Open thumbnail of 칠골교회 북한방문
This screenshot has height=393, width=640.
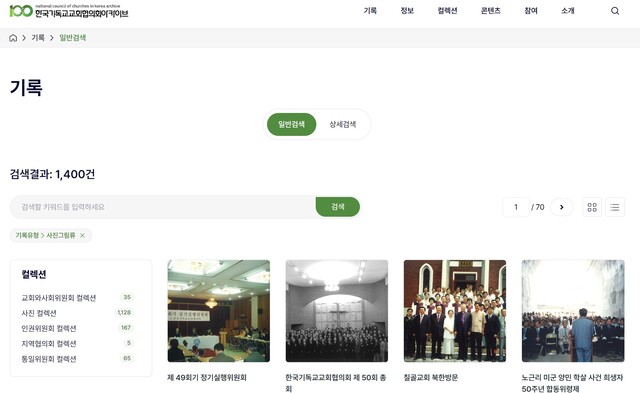click(x=455, y=311)
